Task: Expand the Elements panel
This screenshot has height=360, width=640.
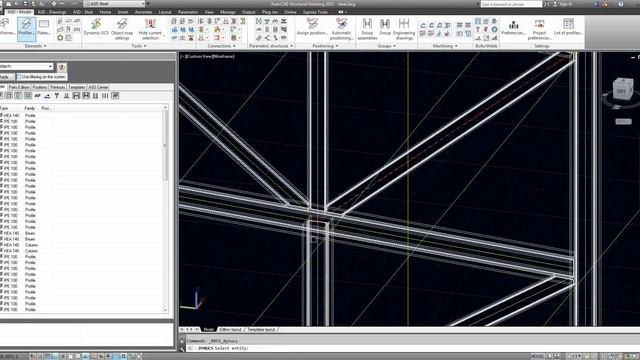Action: (x=35, y=46)
